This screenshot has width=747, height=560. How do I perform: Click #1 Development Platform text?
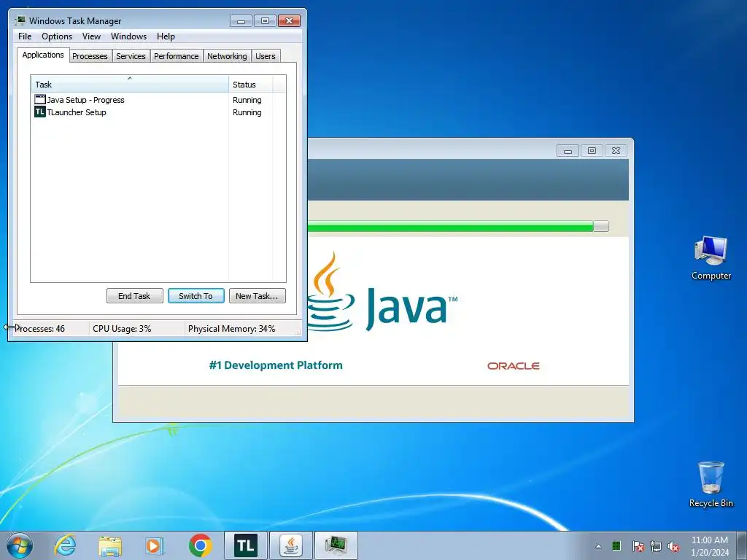click(x=275, y=365)
